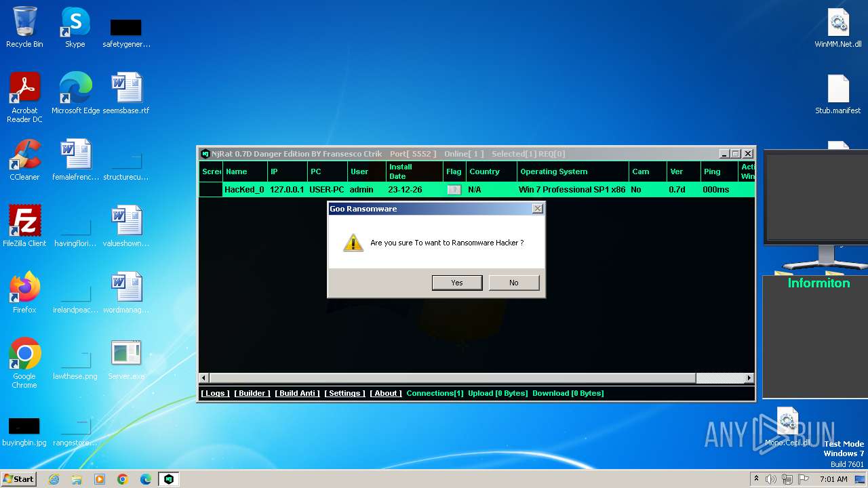
Task: Click the USER-PC cell
Action: point(327,190)
